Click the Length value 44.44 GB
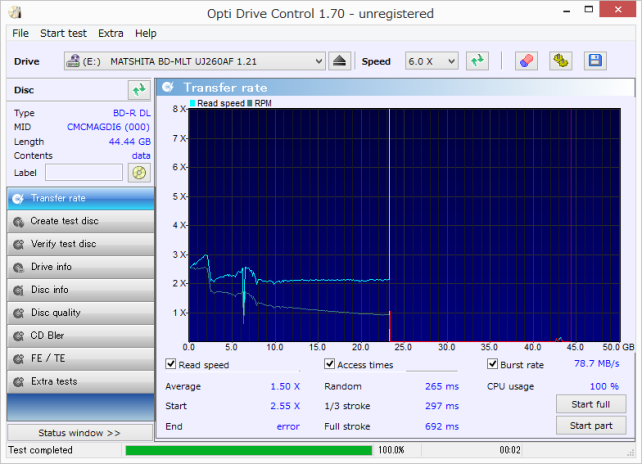Image resolution: width=642 pixels, height=464 pixels. tap(129, 142)
